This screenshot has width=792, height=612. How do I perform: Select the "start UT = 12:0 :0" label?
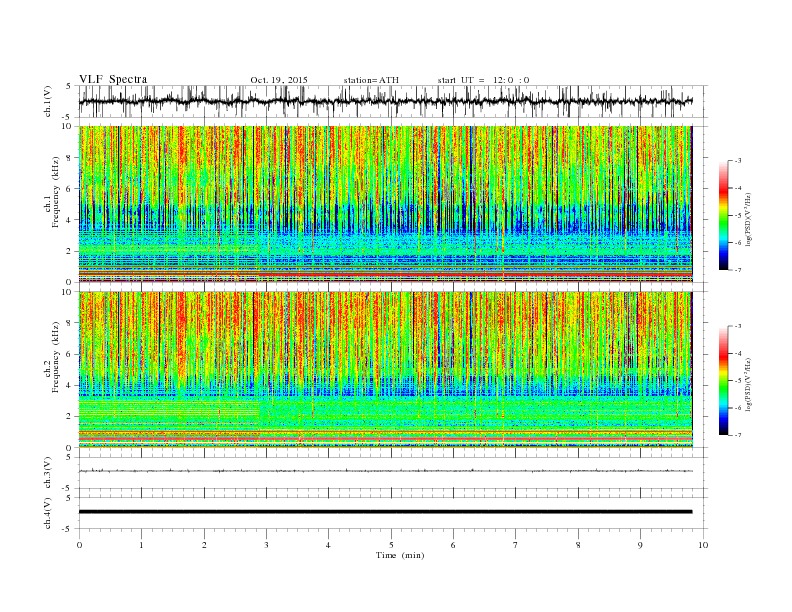click(483, 80)
